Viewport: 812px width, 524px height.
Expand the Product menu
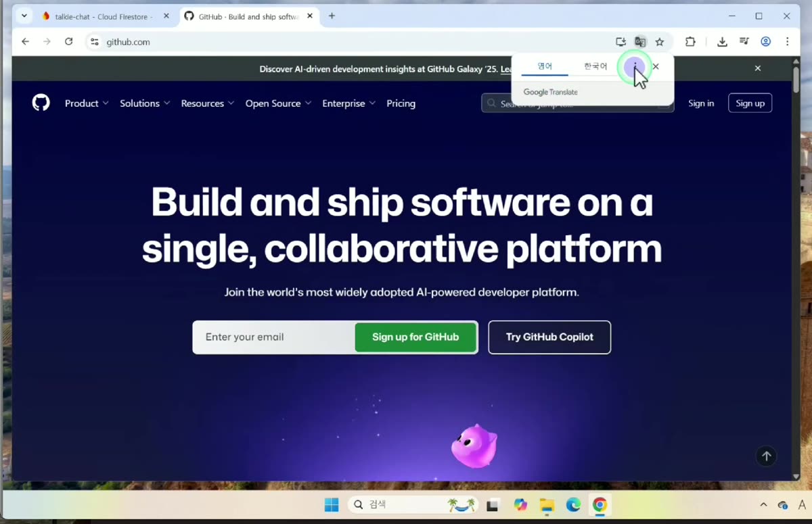[x=87, y=103]
